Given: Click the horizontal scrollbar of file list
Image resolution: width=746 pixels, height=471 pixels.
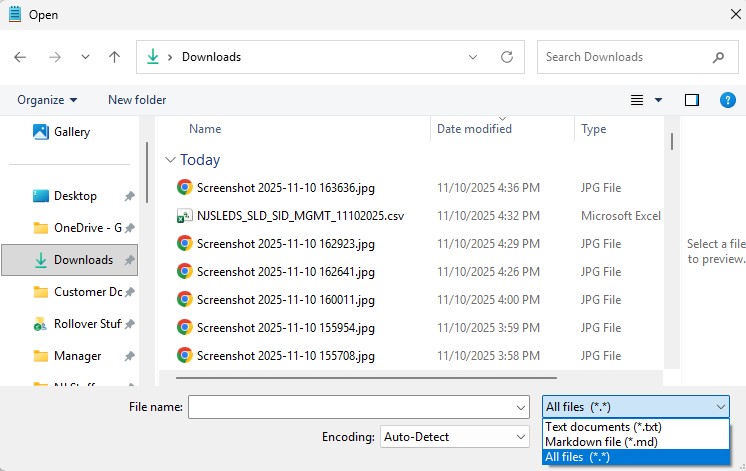Looking at the screenshot, I should coord(366,378).
